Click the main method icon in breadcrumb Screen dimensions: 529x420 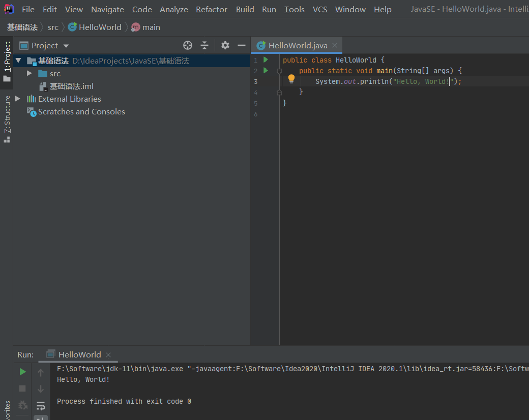click(136, 27)
